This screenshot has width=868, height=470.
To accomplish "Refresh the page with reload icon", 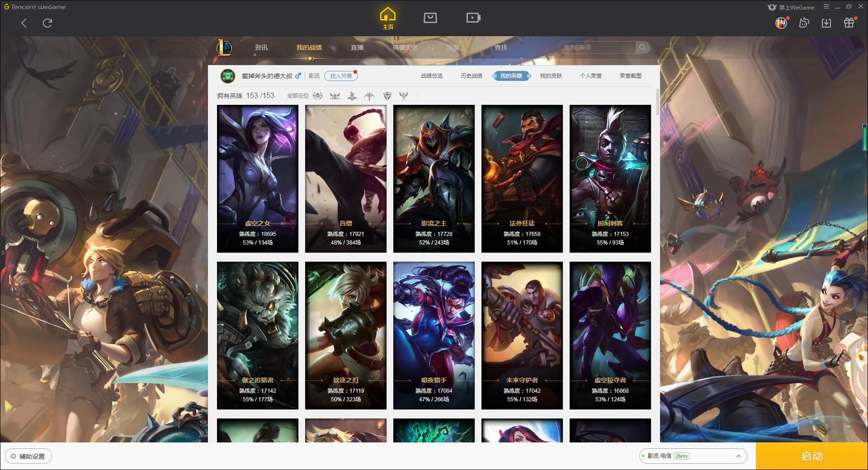I will [47, 23].
